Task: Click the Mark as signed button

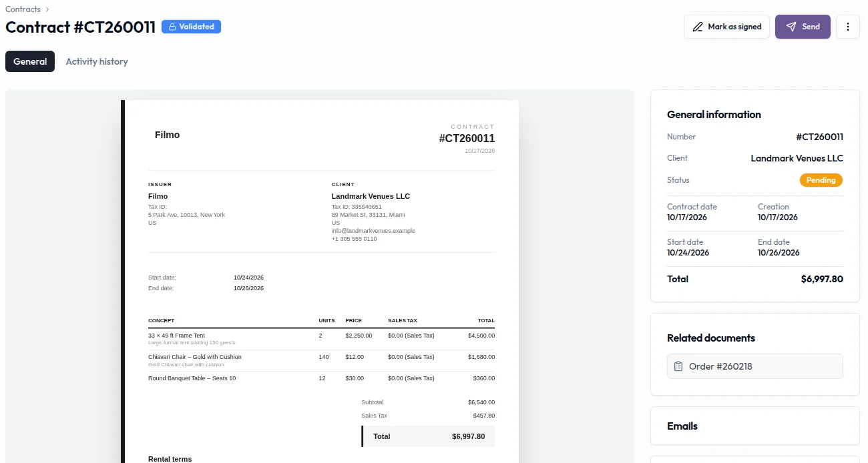Action: (x=726, y=27)
